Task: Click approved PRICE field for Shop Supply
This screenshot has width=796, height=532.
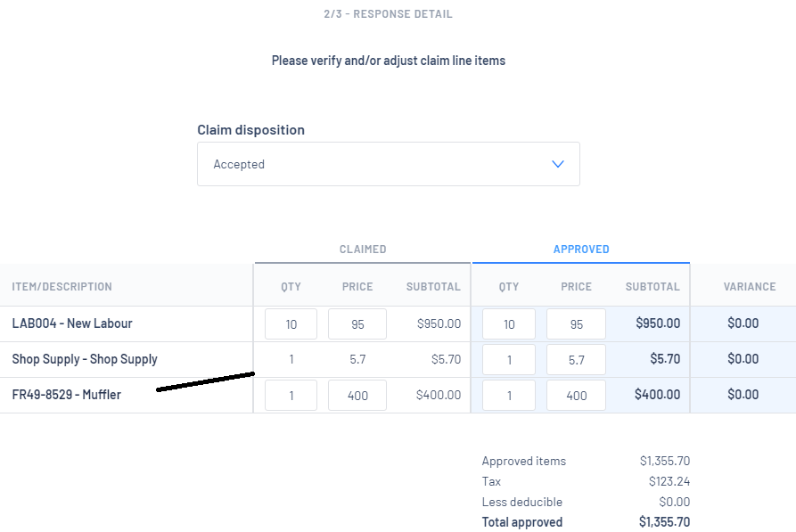Action: (x=576, y=360)
